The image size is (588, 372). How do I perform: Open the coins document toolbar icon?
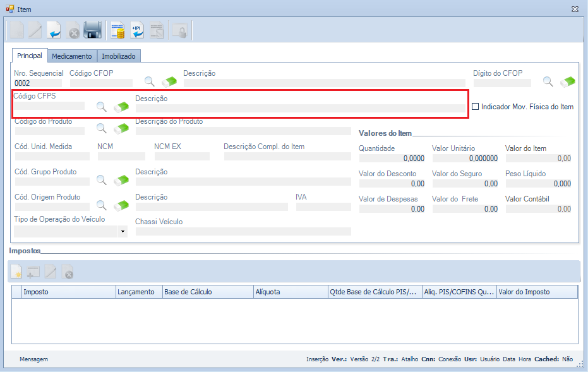click(x=117, y=30)
